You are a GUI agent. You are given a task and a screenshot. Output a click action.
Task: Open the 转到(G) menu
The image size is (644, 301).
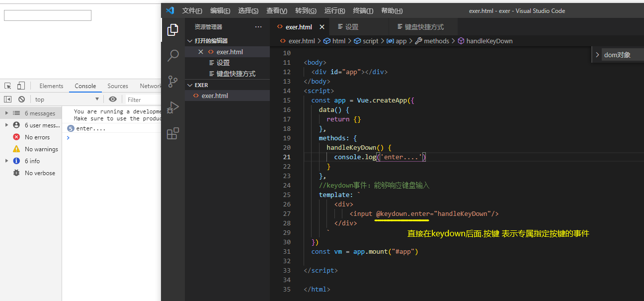click(306, 10)
